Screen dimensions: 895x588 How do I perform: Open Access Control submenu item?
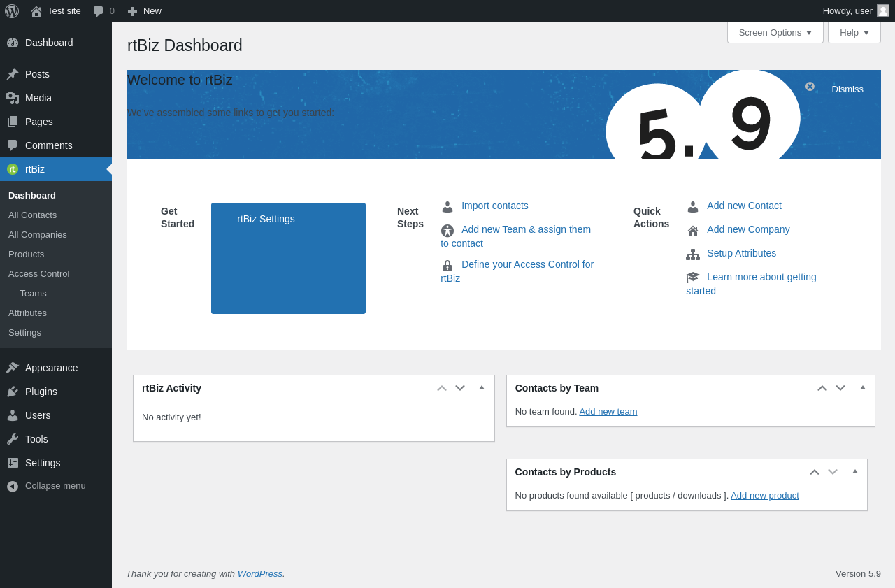(x=56, y=274)
